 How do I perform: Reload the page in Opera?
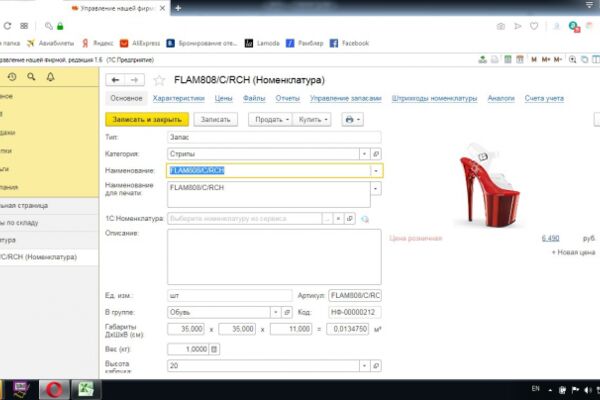tap(7, 26)
